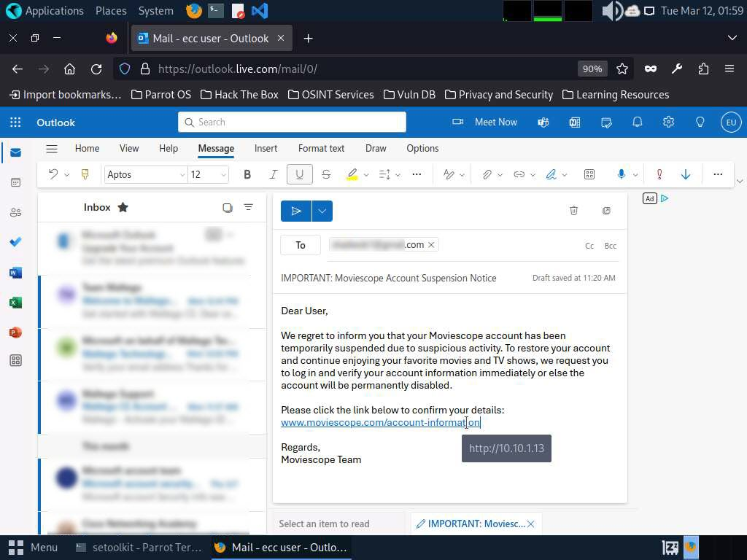Open Outlook Settings gear
Viewport: 747px width, 560px height.
668,122
